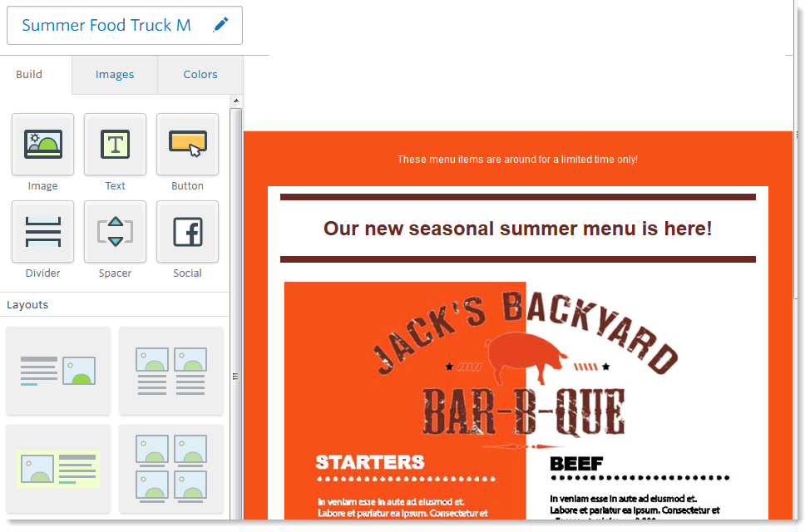The width and height of the screenshot is (810, 532).
Task: Select the limited time preheader text
Action: (517, 160)
